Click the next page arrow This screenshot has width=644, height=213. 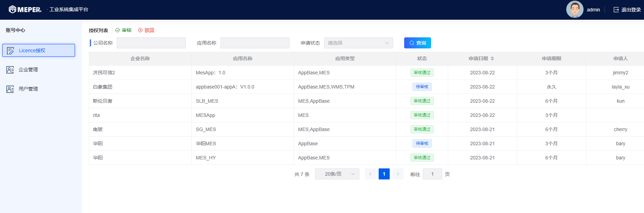click(x=398, y=174)
